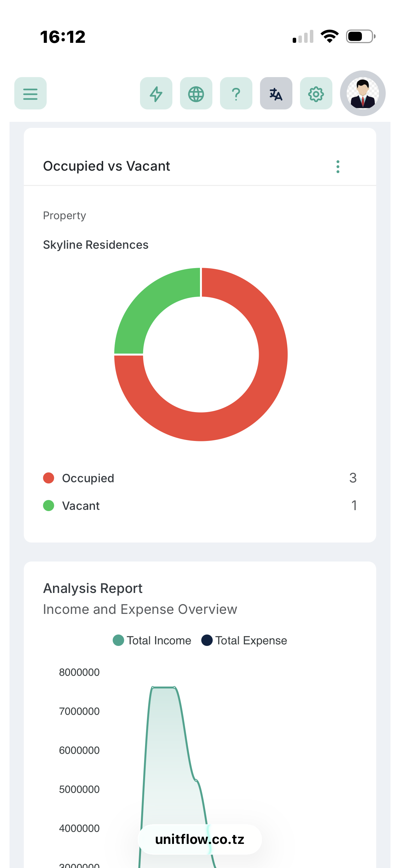Open the user profile avatar
400x868 pixels.
coord(363,93)
